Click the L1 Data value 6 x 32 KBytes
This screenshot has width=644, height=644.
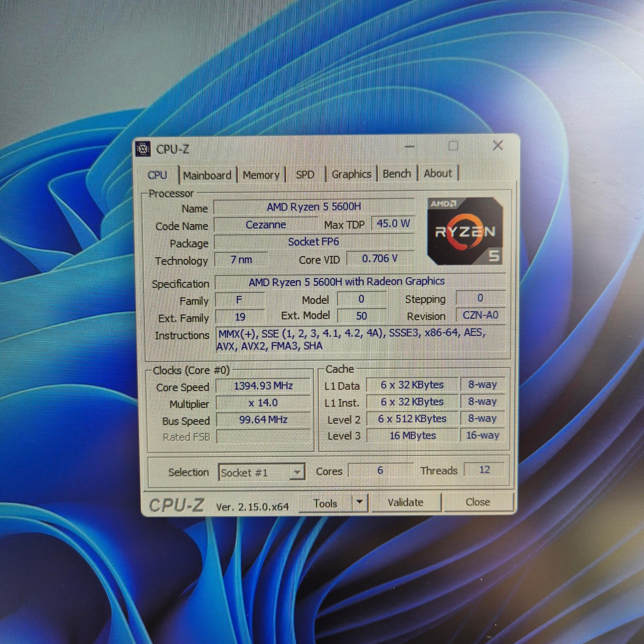pos(412,385)
